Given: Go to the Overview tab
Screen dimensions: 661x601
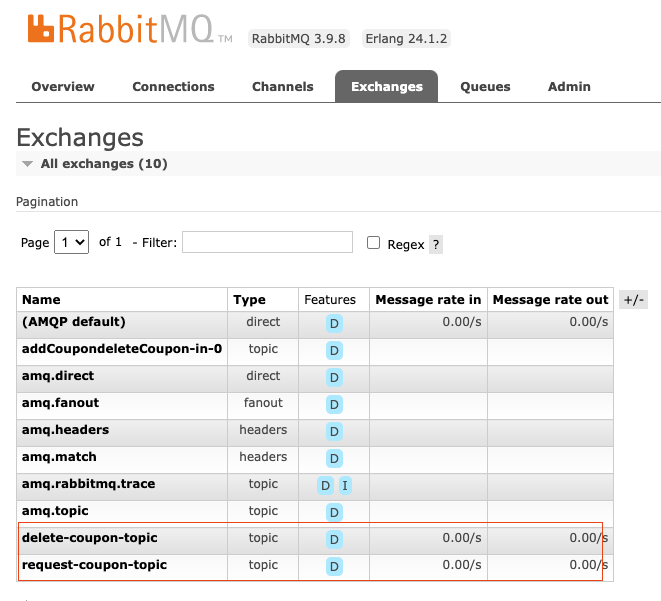Looking at the screenshot, I should 63,87.
